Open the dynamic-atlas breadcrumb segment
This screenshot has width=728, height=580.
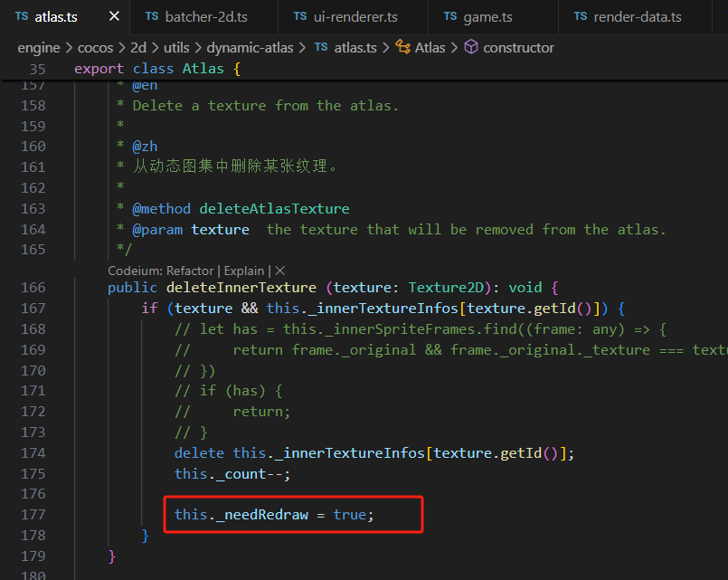tap(250, 47)
